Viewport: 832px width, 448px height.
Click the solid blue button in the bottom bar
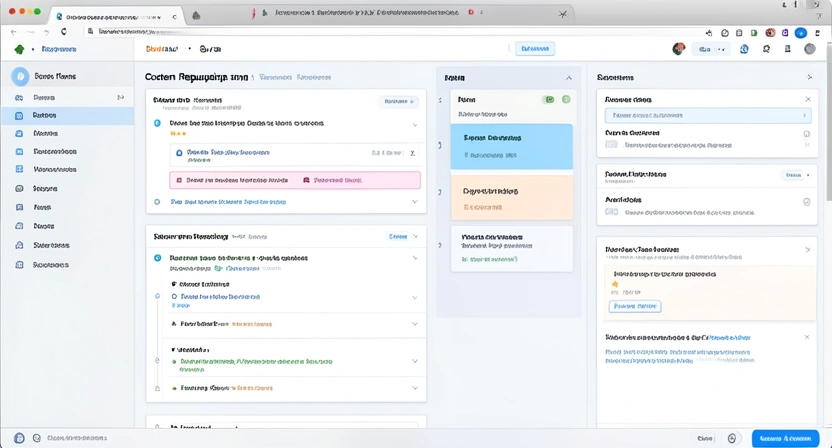pos(785,438)
